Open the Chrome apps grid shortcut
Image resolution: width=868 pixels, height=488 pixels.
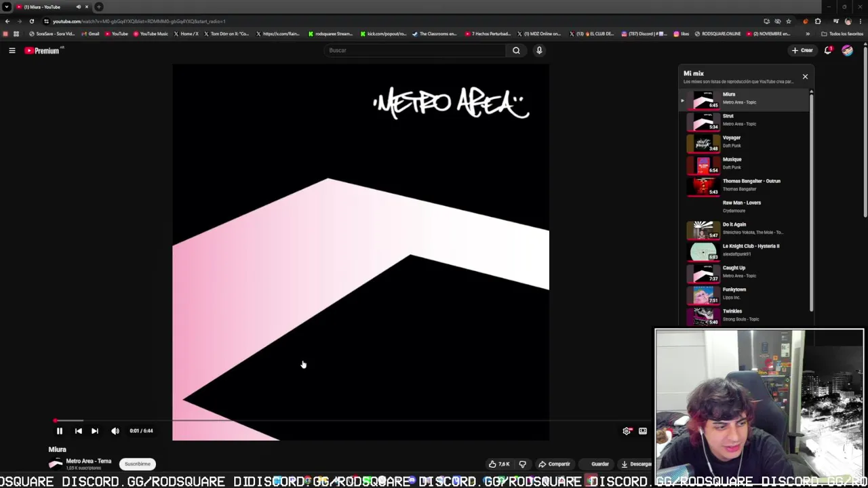pyautogui.click(x=16, y=34)
